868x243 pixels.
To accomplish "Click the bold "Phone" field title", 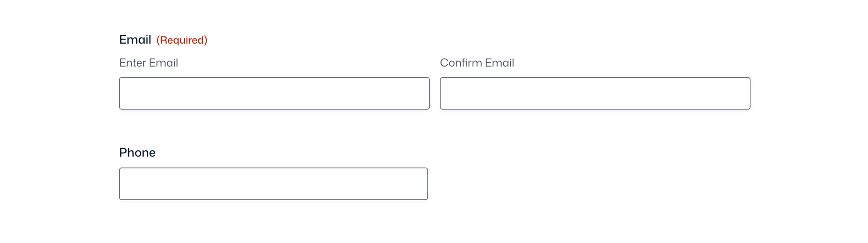I will coord(137,153).
